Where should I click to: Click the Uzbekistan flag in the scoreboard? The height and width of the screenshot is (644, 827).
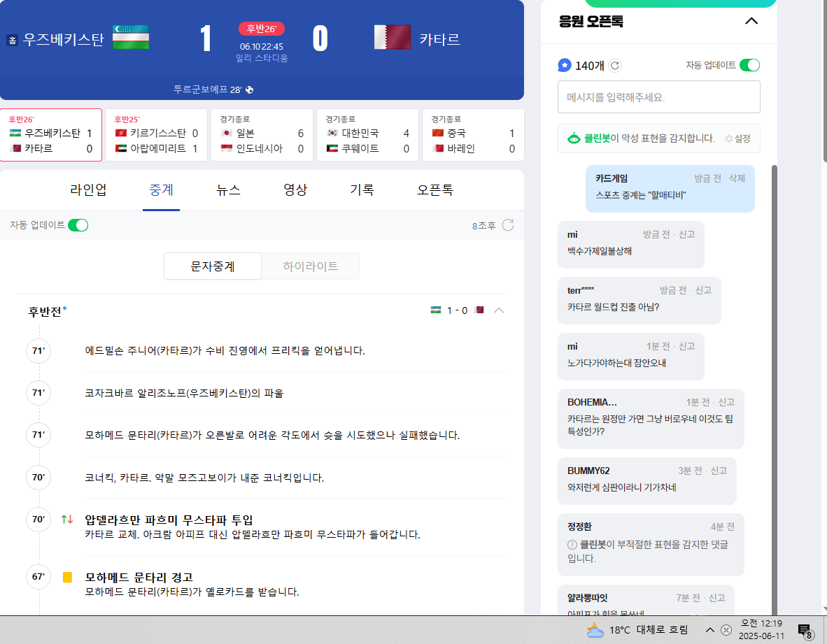coord(131,38)
